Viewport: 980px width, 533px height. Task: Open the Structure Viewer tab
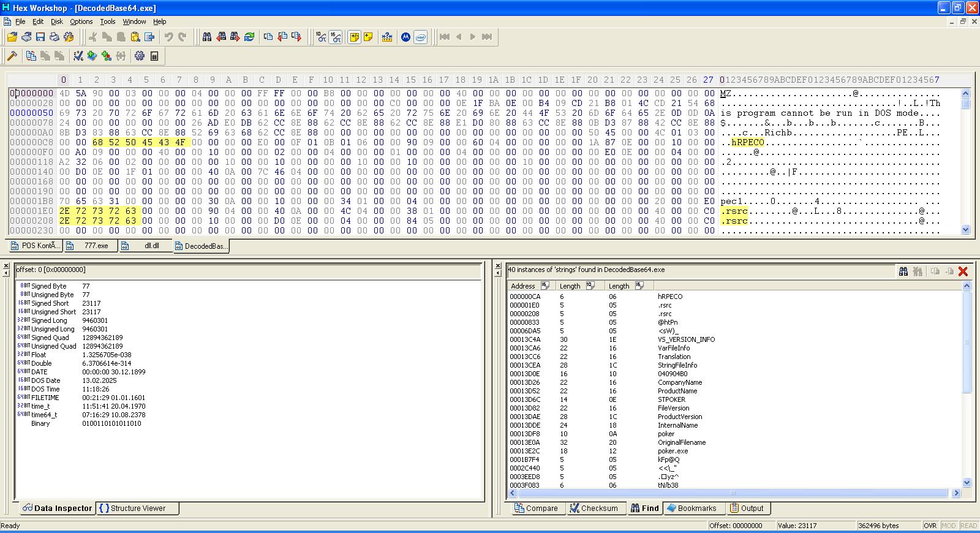point(138,508)
